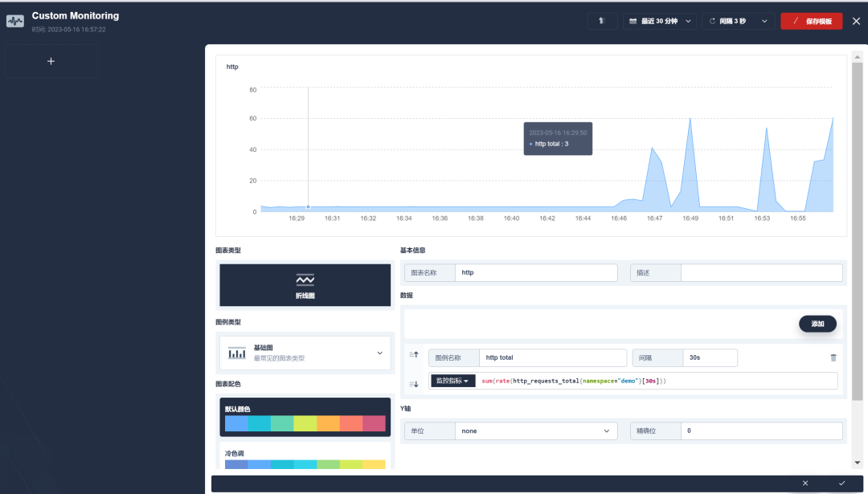Click the 添加 add data button
The width and height of the screenshot is (868, 494).
click(817, 324)
